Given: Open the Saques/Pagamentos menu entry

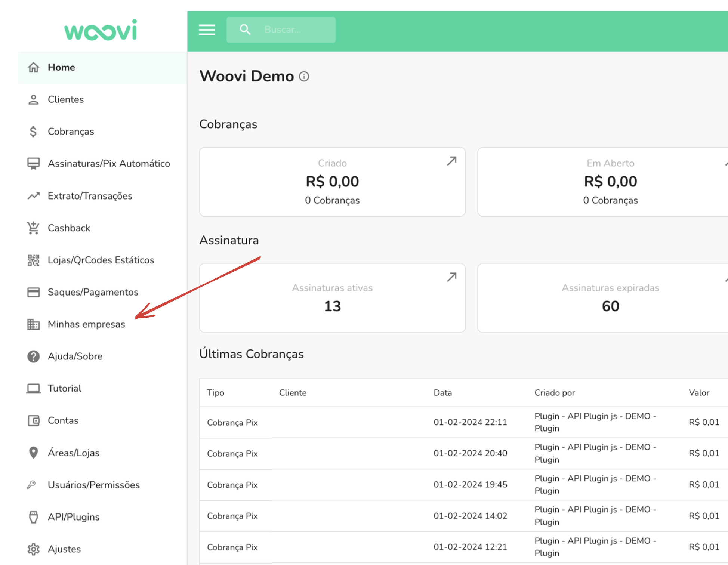Looking at the screenshot, I should coord(93,292).
